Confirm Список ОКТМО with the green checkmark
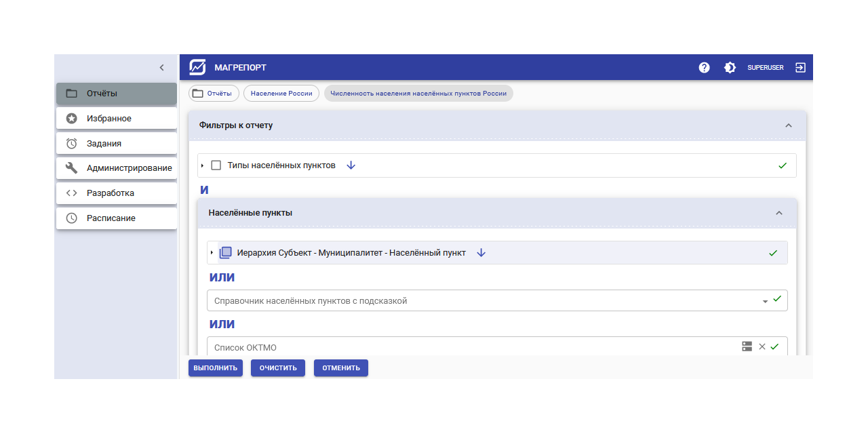This screenshot has width=868, height=434. coord(776,347)
